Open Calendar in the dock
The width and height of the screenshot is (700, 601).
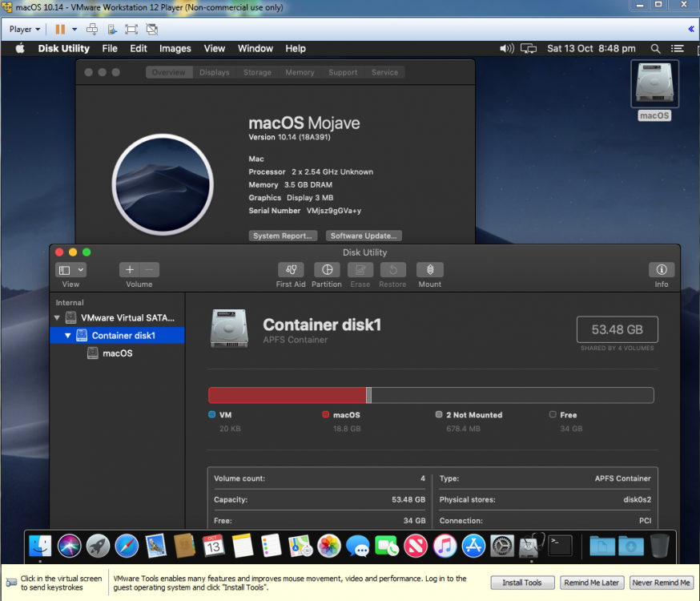[213, 546]
